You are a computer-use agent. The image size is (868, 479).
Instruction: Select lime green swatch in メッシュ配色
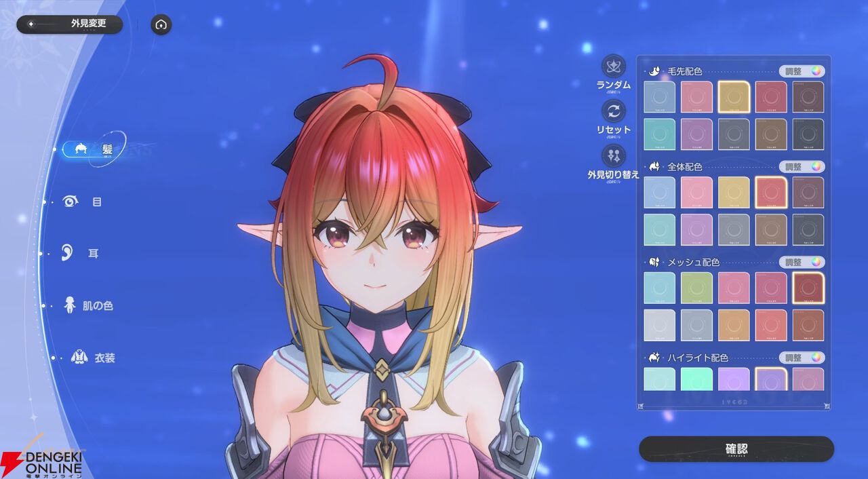point(697,288)
